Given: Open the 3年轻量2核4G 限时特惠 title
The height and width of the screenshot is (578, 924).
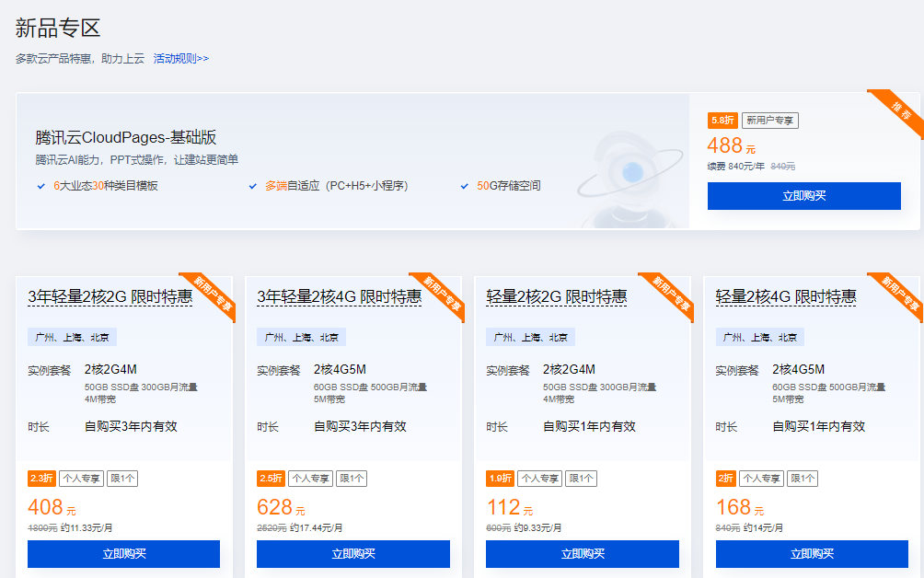Looking at the screenshot, I should [x=340, y=297].
